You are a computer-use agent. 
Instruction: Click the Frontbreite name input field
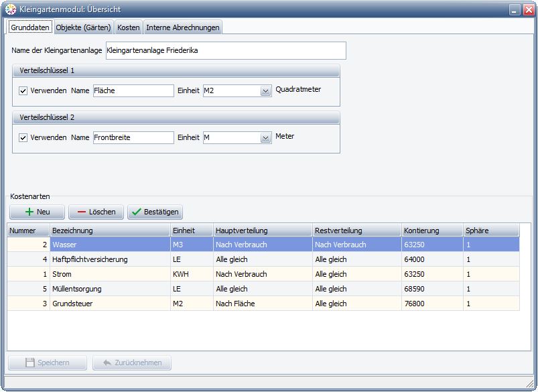(133, 137)
